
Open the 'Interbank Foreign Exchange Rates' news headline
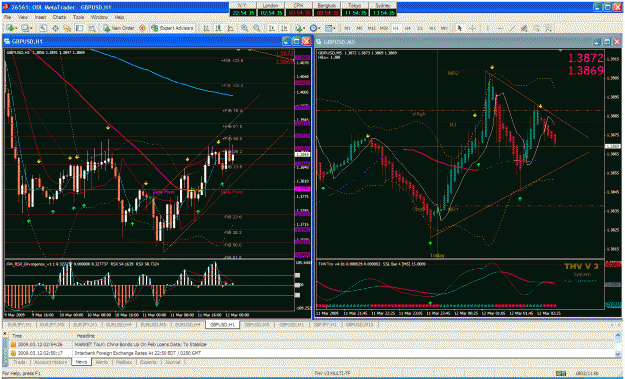point(138,353)
